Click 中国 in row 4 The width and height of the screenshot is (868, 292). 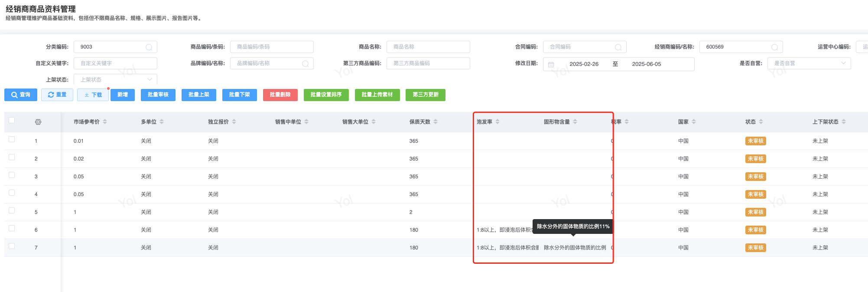(683, 194)
